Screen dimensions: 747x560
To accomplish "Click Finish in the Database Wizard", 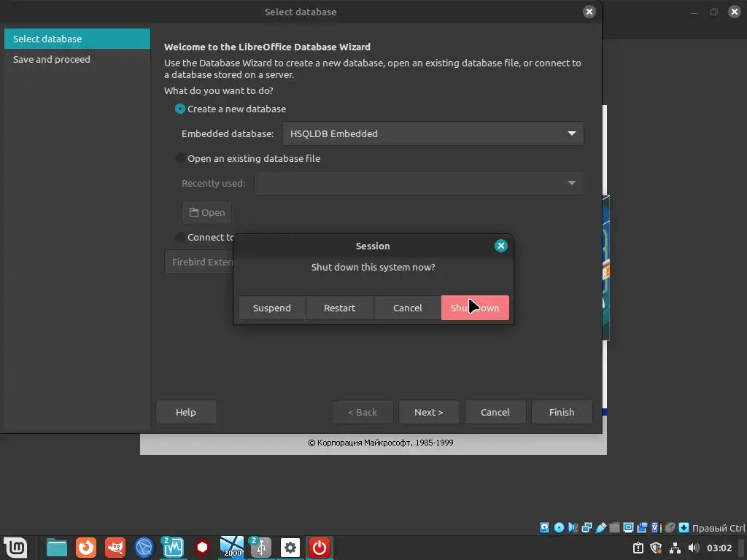I will coord(562,412).
